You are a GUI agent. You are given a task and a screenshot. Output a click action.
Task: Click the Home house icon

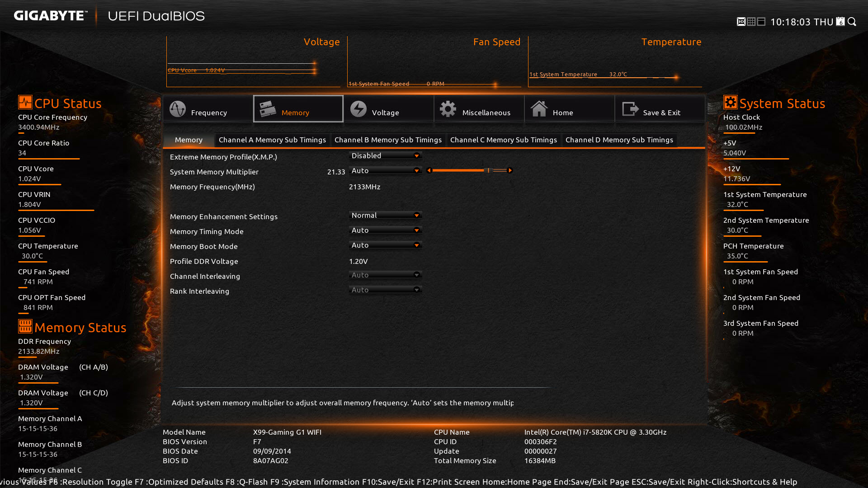point(539,108)
